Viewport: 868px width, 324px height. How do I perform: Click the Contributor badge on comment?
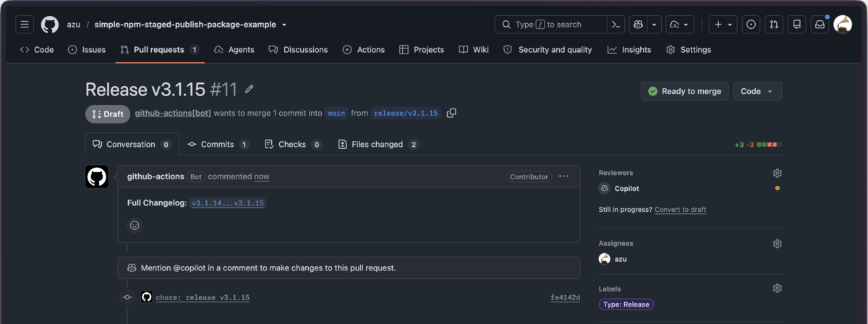pos(529,176)
